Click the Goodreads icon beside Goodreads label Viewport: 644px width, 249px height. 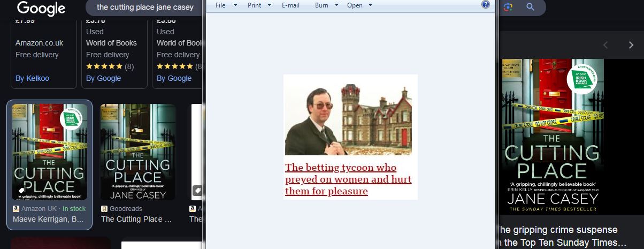pos(104,209)
